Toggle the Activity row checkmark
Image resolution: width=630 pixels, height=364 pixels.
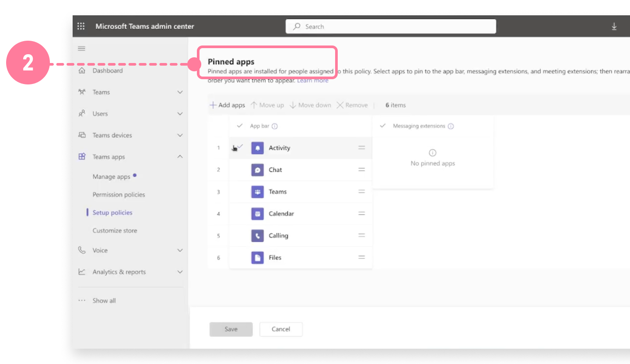click(x=240, y=147)
